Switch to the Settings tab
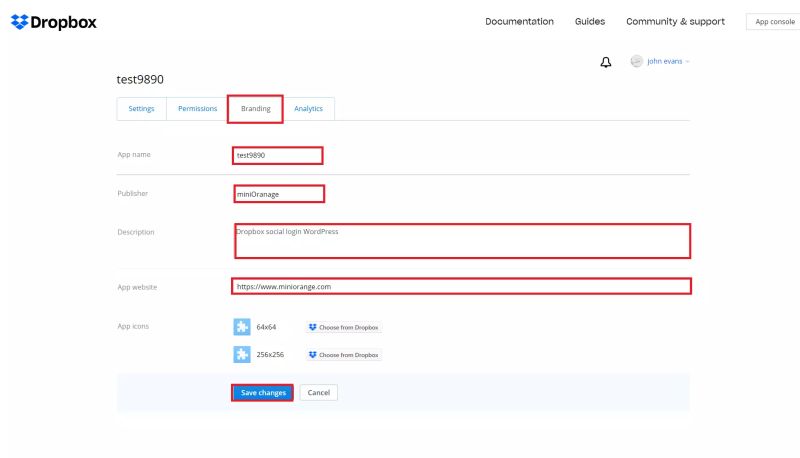 141,109
